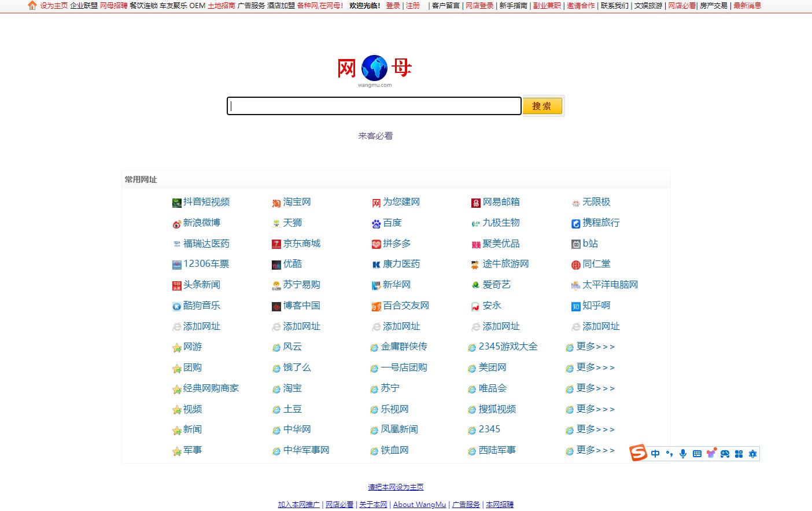Click 登录 in the top bar
Viewport: 812px width, 511px height.
click(393, 5)
